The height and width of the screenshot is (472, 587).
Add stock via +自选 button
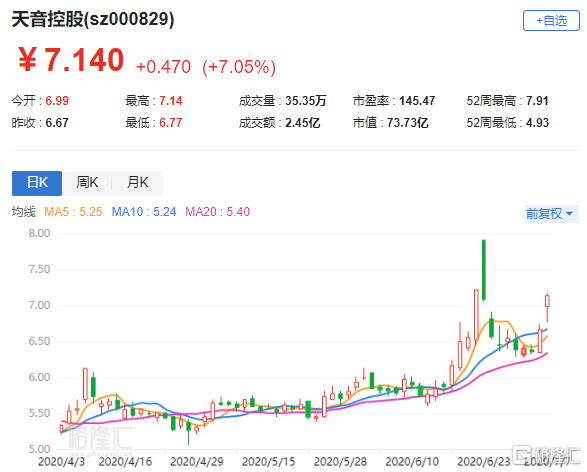click(551, 21)
